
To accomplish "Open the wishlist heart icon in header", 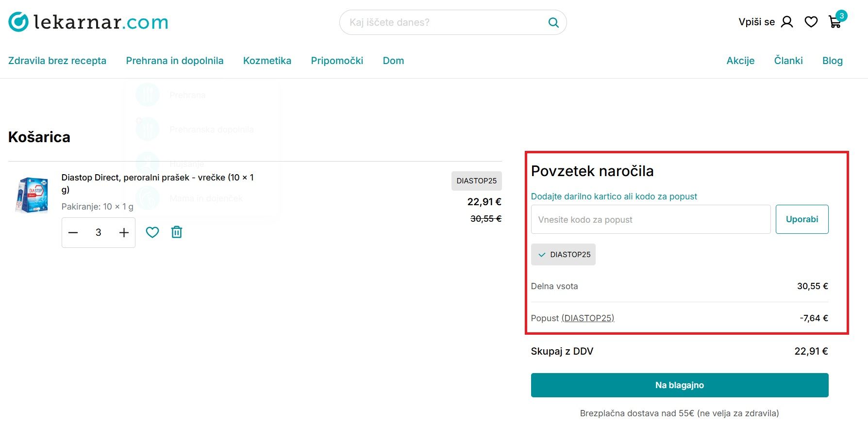I will (811, 22).
